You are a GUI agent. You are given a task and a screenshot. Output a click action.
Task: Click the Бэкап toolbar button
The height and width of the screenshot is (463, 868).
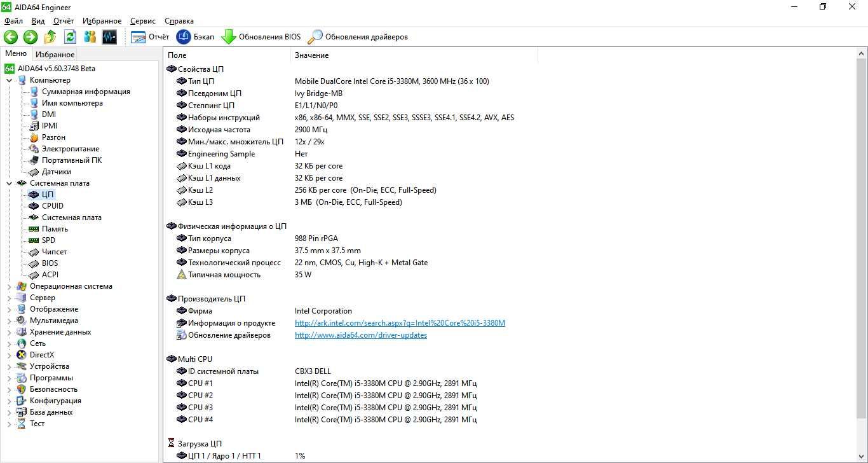click(195, 37)
